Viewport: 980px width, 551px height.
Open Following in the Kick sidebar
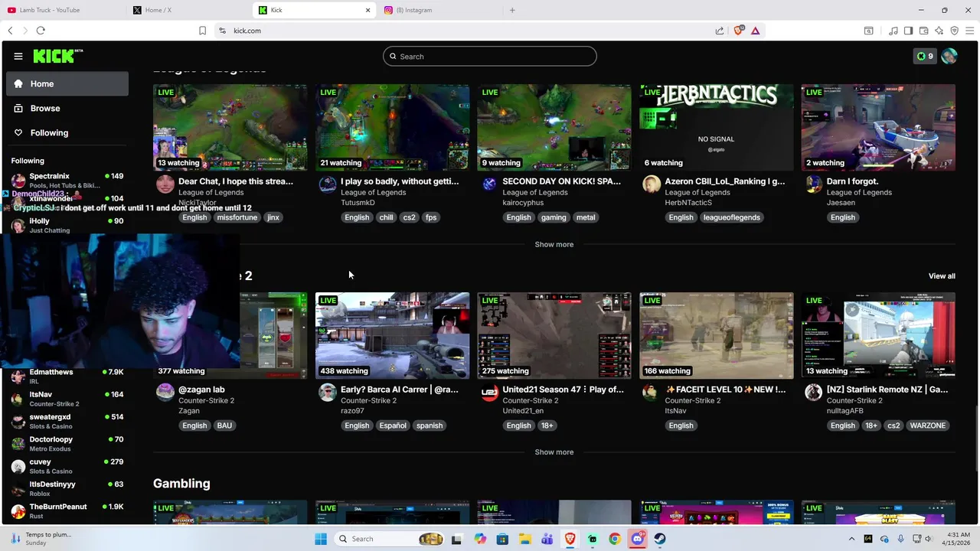tap(67, 132)
